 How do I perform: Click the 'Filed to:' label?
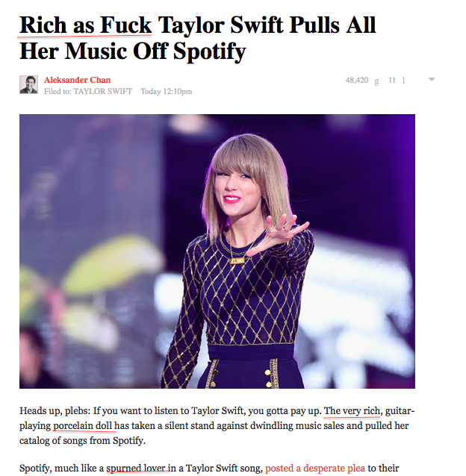coord(58,91)
